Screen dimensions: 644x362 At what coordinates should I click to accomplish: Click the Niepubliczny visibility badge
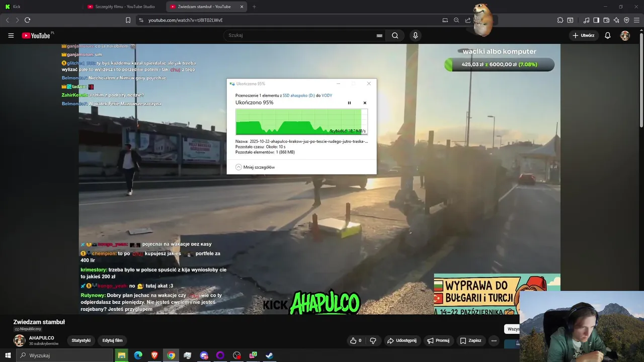[28, 329]
